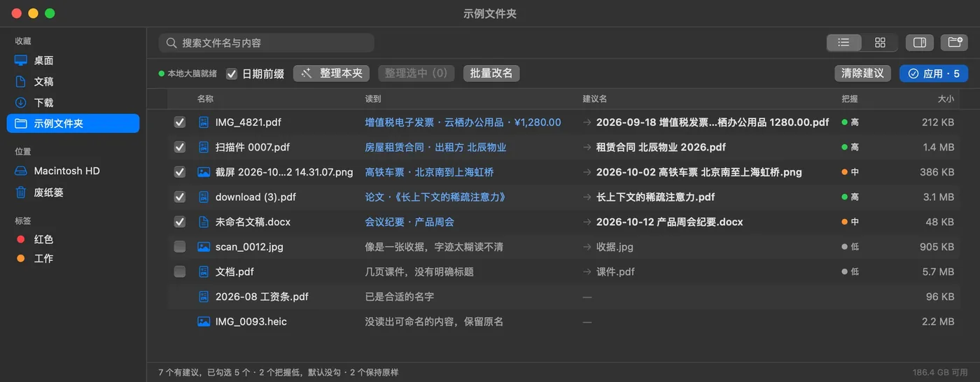Click the 下载 downloads icon in sidebar
Image resolution: width=980 pixels, height=382 pixels.
tap(21, 103)
